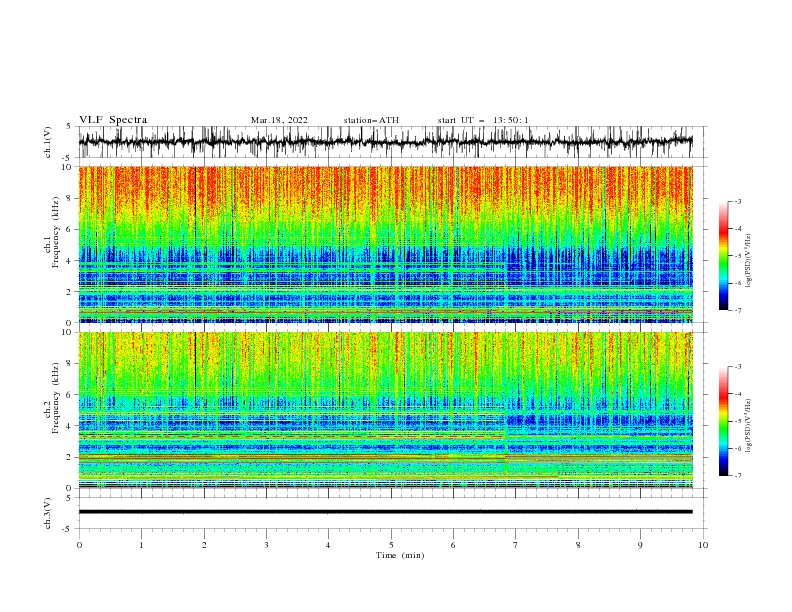Viewport: 792px width, 612px height.
Task: Click the '-7' label on ch.2 color bar
Action: click(x=738, y=475)
